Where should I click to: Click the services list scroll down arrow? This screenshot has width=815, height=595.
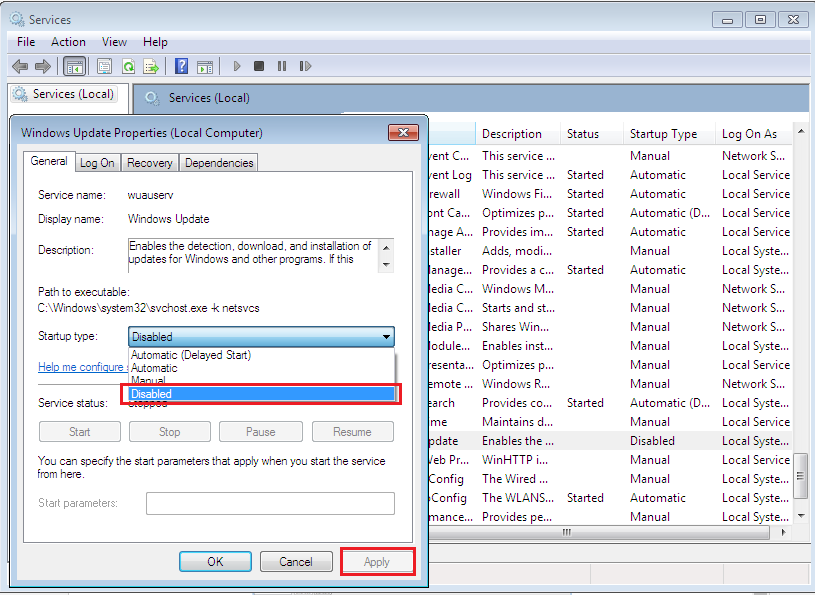coord(800,516)
